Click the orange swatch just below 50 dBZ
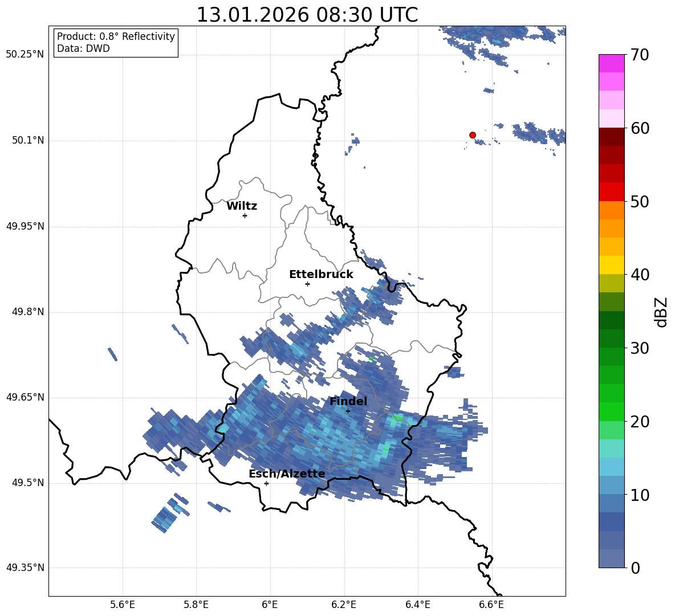The height and width of the screenshot is (616, 675). [x=611, y=210]
